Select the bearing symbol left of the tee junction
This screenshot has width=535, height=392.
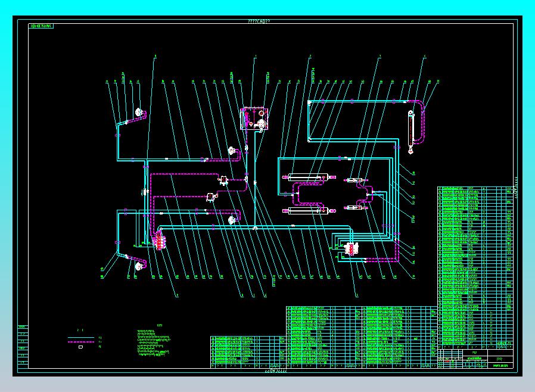pos(232,220)
